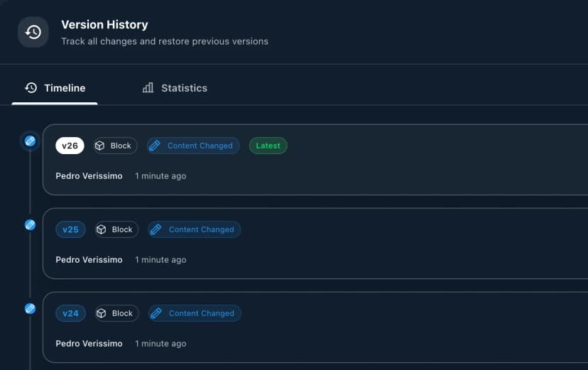Click Pedro Verissimo author on v24

(x=89, y=344)
